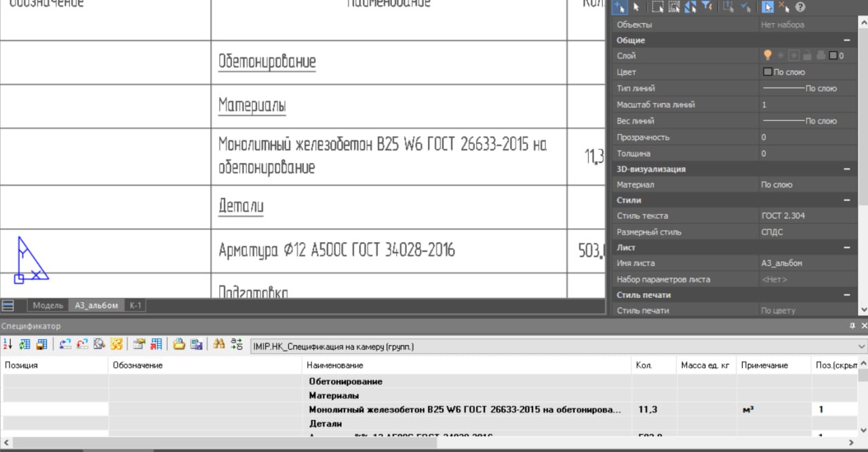The image size is (868, 452).
Task: Click the Наименование column header
Action: click(x=327, y=365)
